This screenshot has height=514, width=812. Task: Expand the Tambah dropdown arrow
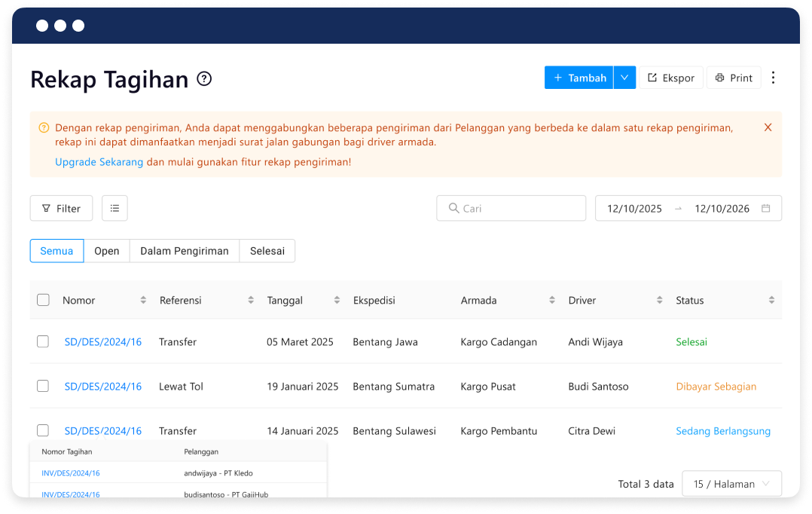tap(625, 78)
